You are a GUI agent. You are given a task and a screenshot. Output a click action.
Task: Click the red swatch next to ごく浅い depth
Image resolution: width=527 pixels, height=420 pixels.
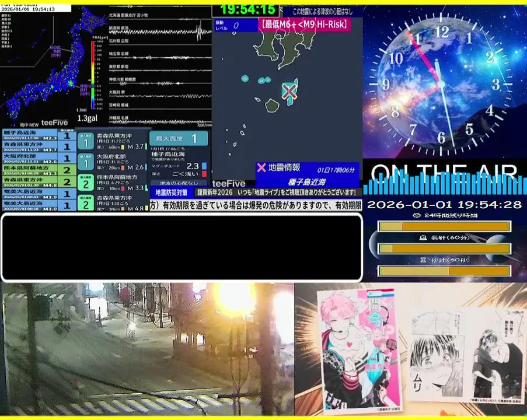pyautogui.click(x=204, y=174)
